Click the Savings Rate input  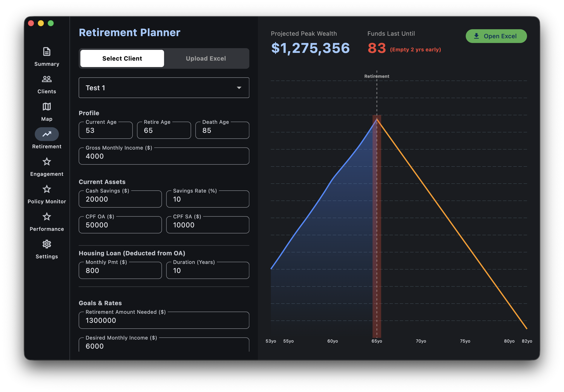pos(208,199)
